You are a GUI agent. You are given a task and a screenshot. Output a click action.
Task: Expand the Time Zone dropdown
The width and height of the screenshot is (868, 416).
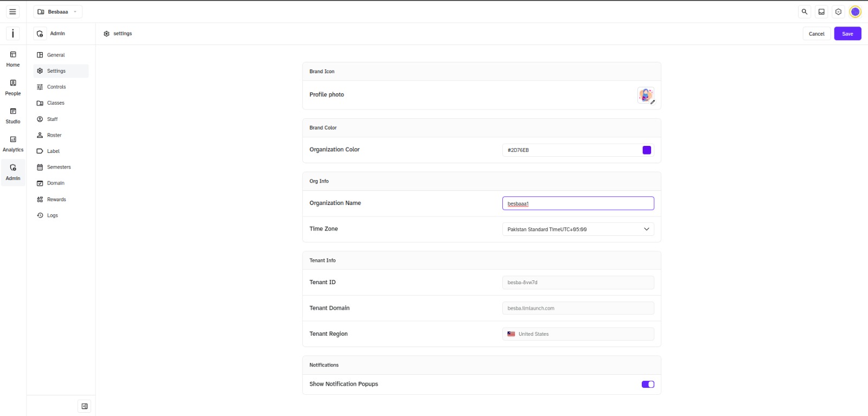point(578,229)
